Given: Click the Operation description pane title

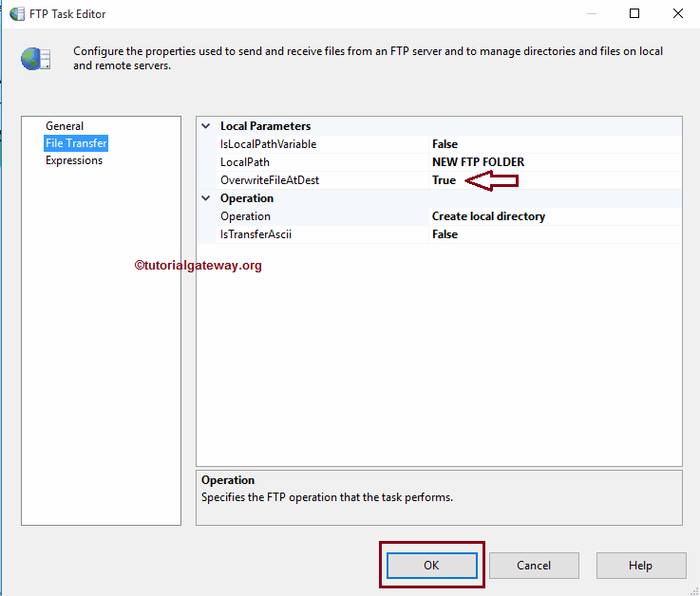Looking at the screenshot, I should (228, 480).
